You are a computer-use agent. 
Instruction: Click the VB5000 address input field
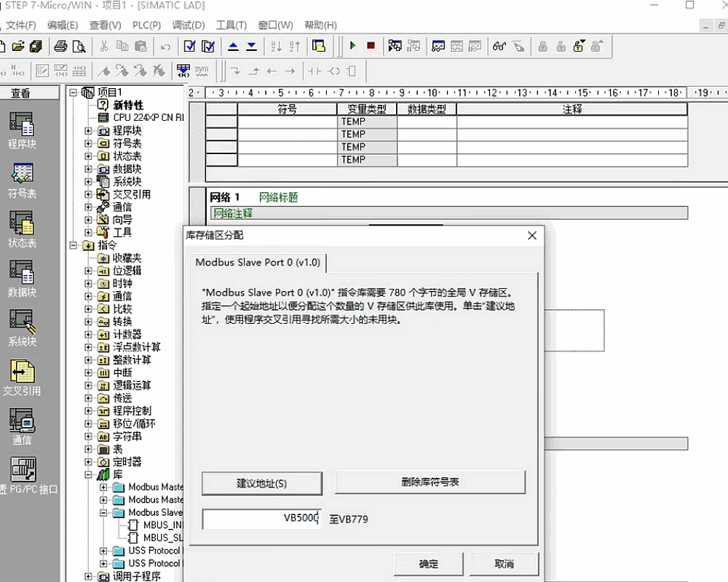262,519
